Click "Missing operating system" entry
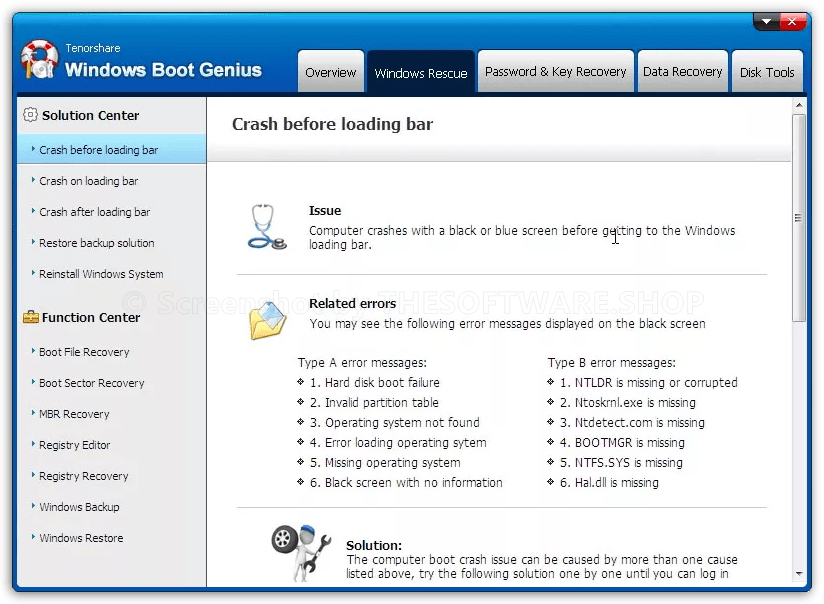This screenshot has width=824, height=604. pos(385,462)
